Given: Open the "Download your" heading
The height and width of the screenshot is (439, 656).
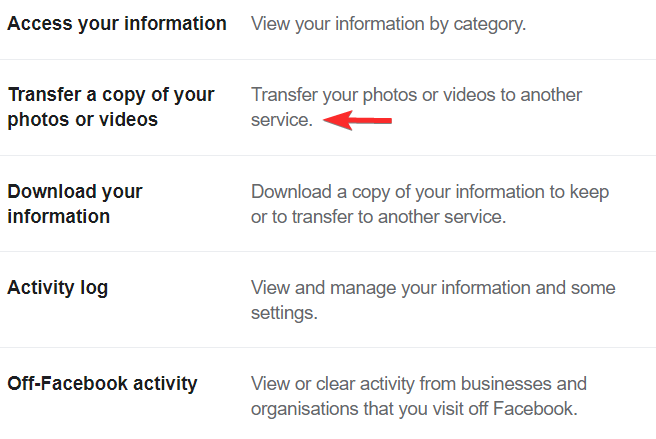Looking at the screenshot, I should [75, 191].
